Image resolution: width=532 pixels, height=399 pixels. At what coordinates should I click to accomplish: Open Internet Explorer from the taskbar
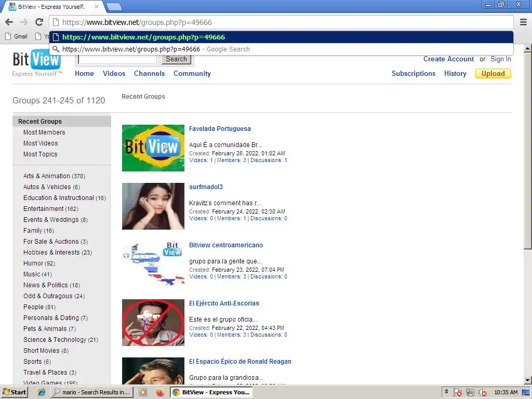click(42, 392)
